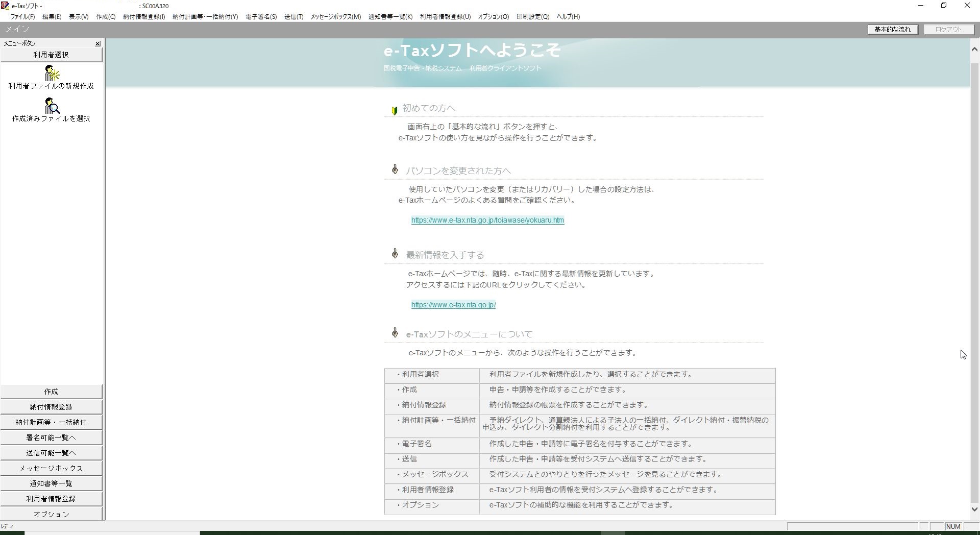Open the 利用者情報登録 sidebar button
The image size is (980, 535).
(51, 499)
